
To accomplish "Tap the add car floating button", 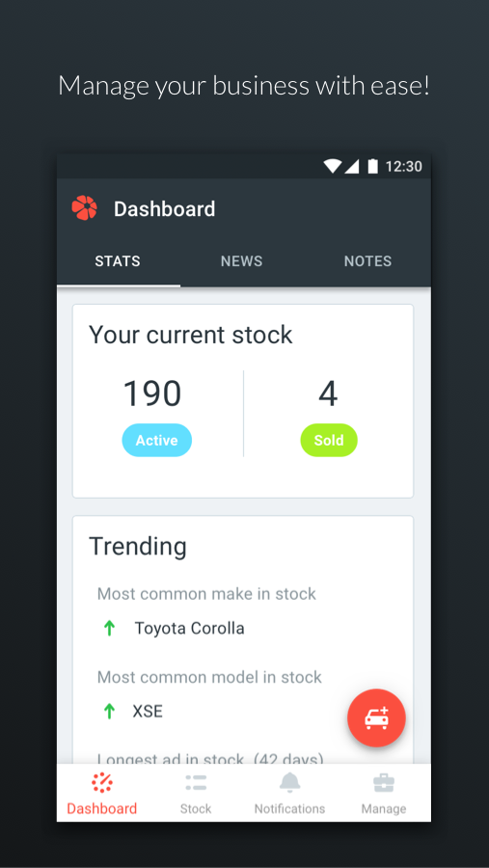I will 376,718.
